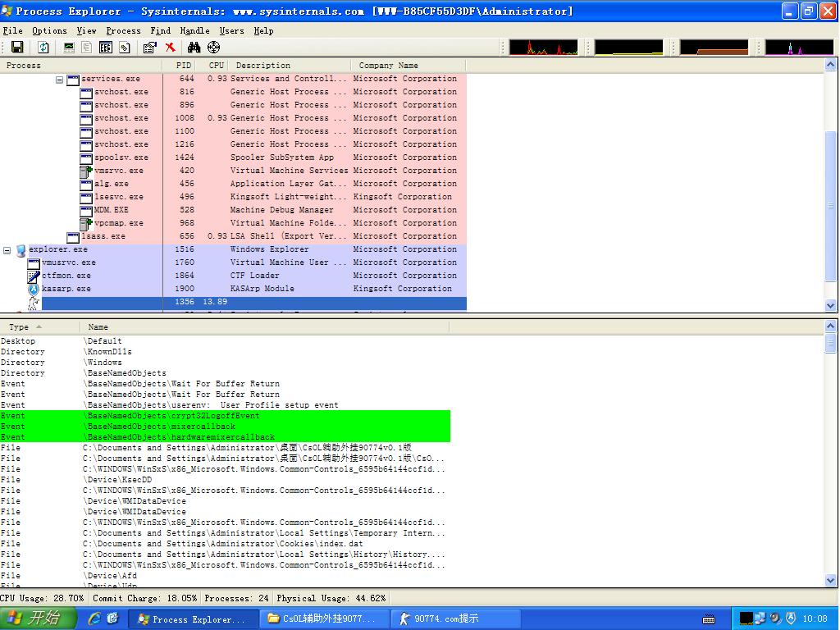The width and height of the screenshot is (840, 630).
Task: Select svchost.exe row with PID 1008
Action: (272, 118)
